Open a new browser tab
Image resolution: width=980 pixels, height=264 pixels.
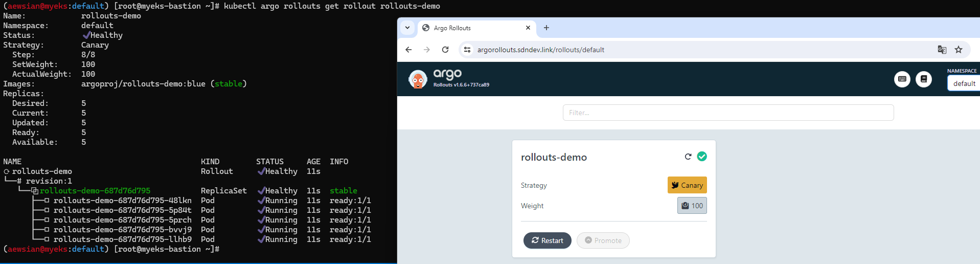click(x=546, y=28)
